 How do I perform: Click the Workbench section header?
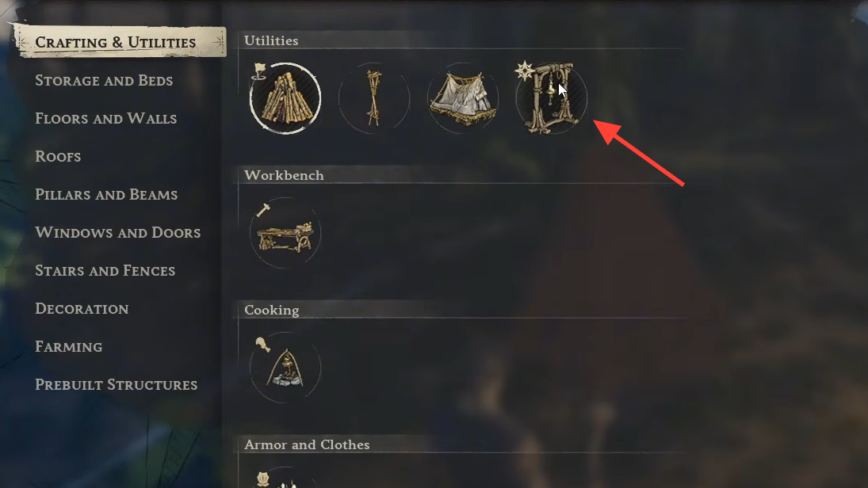284,175
